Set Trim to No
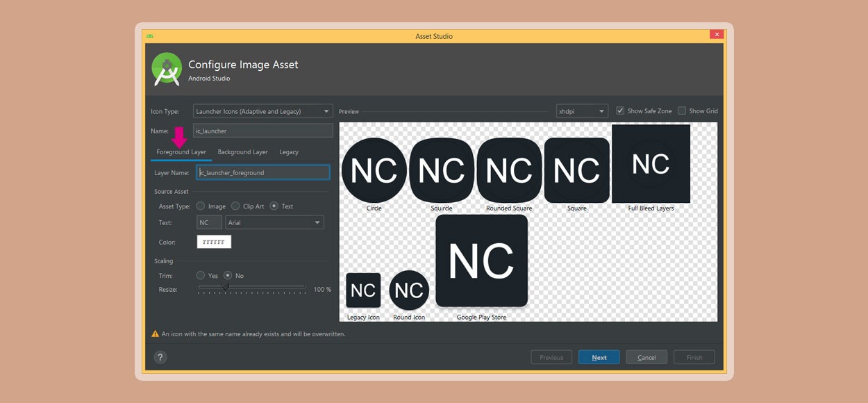Viewport: 868px width, 403px height. (228, 276)
